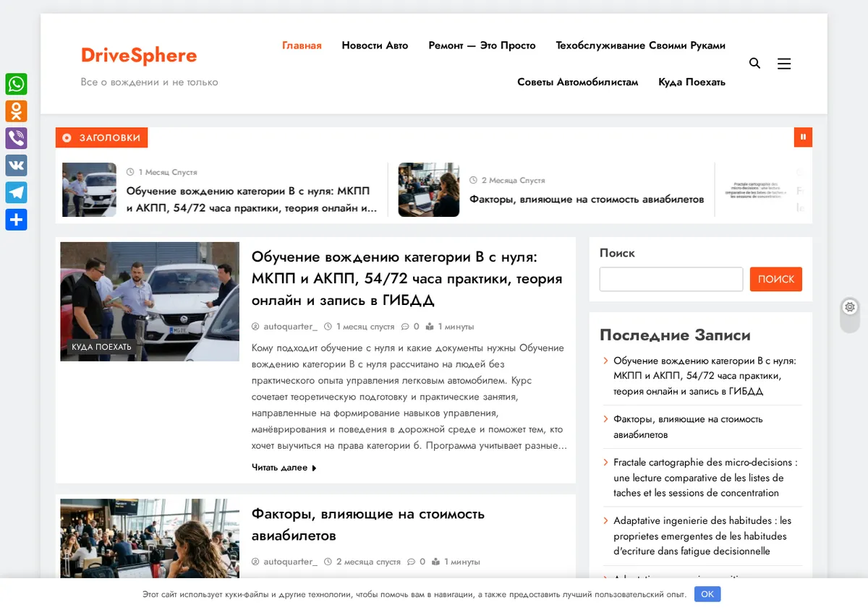
Task: Open the DriveSphere site logo link
Action: pyautogui.click(x=139, y=55)
